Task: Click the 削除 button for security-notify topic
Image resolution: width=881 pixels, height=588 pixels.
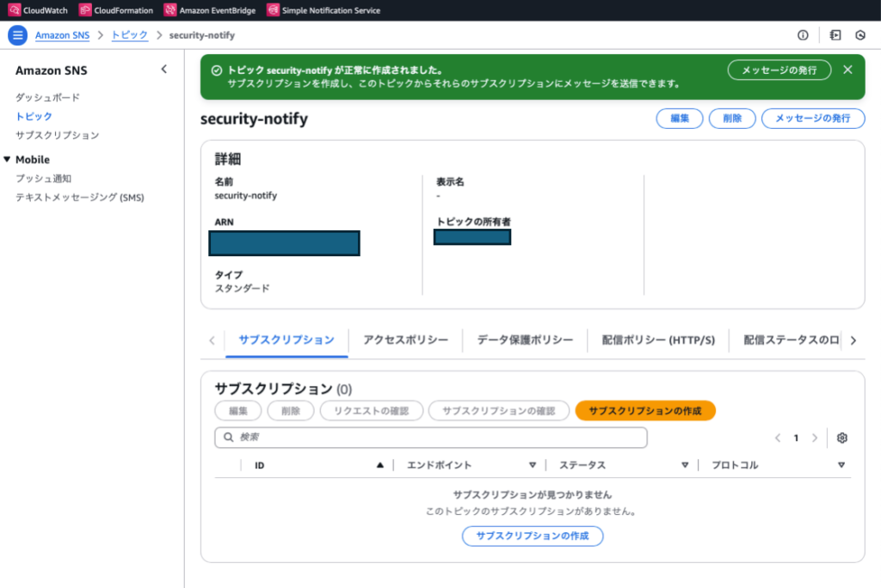Action: [732, 119]
